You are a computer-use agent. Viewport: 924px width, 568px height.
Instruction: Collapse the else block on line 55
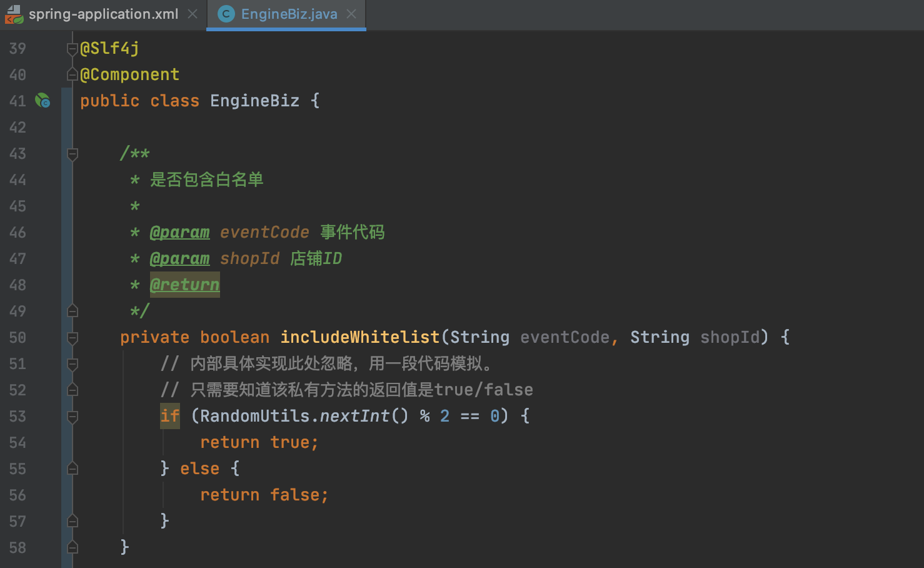(x=73, y=469)
